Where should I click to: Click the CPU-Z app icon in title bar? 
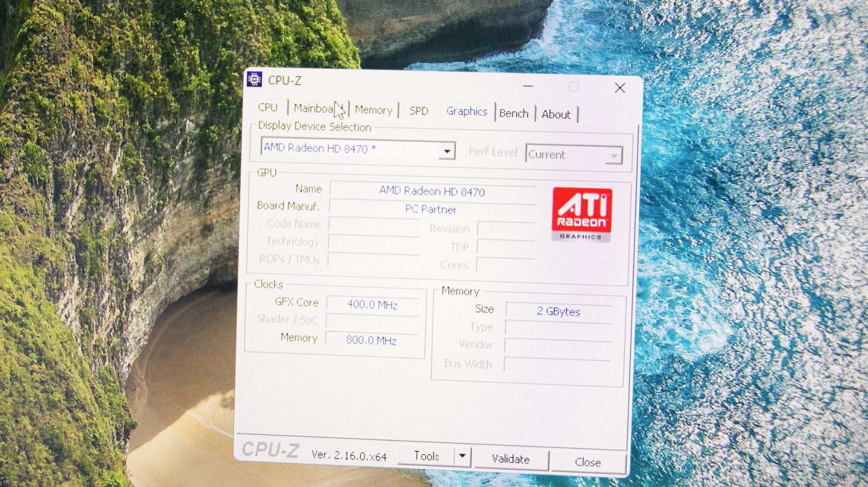[x=254, y=79]
